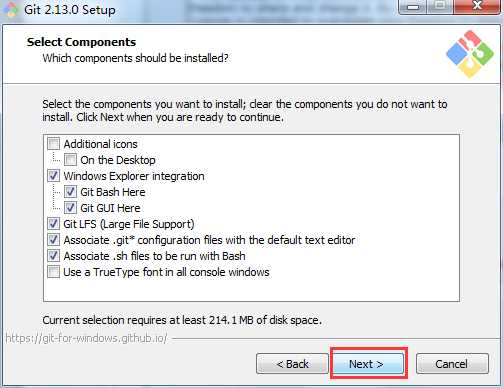Cancel the Git setup
Screen dimensions: 503x388
tap(452, 364)
